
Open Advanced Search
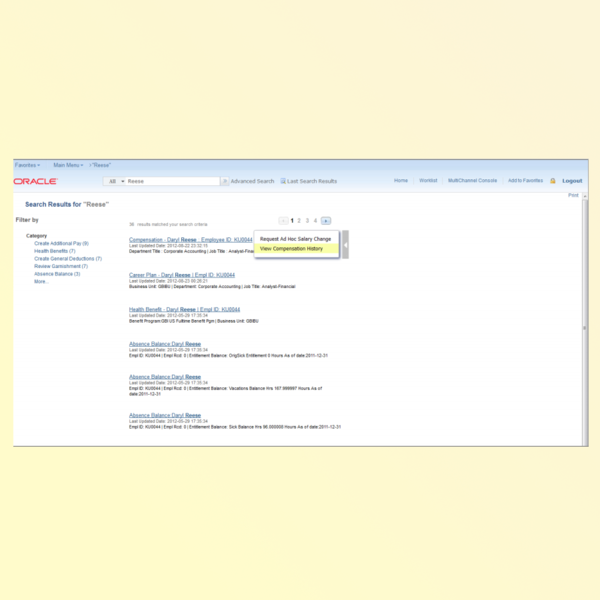coord(252,181)
